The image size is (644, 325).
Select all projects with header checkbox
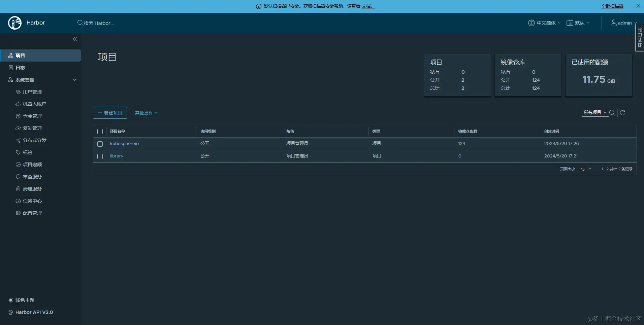[100, 132]
